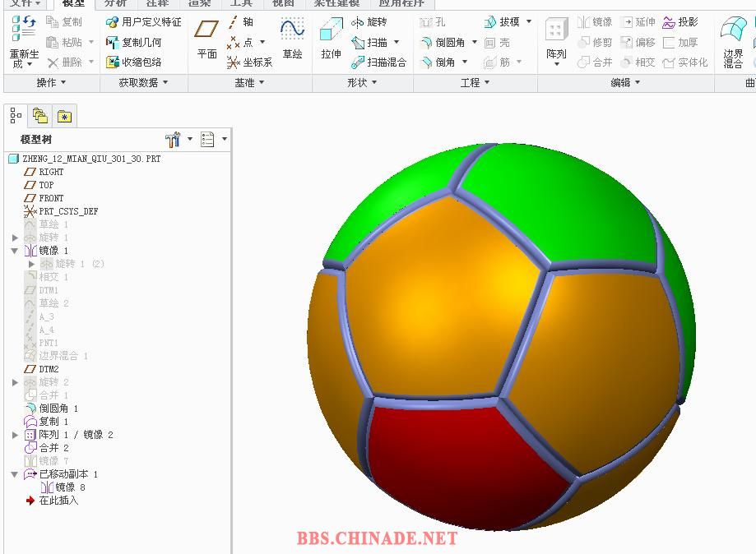Select 镜像 7 in the model tree

[46, 461]
